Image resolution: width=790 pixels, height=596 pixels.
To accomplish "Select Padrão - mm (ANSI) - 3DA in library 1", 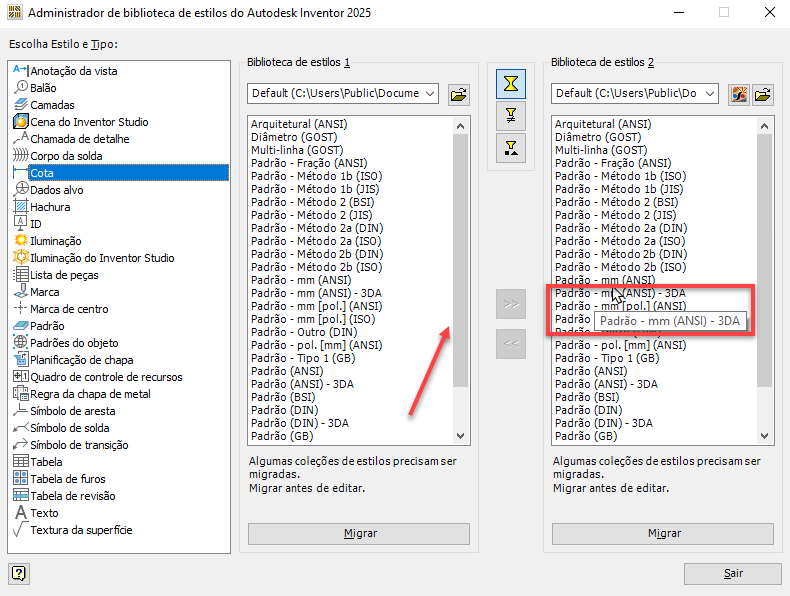I will [316, 293].
